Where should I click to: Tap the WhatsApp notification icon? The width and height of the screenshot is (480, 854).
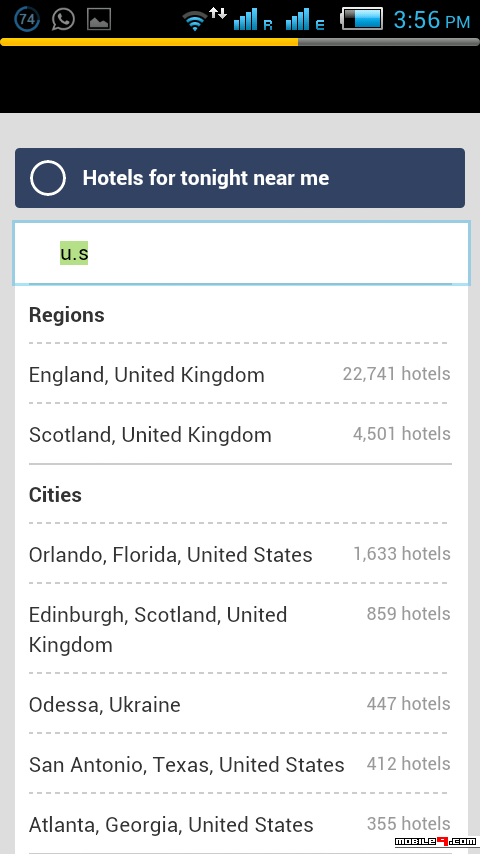63,20
